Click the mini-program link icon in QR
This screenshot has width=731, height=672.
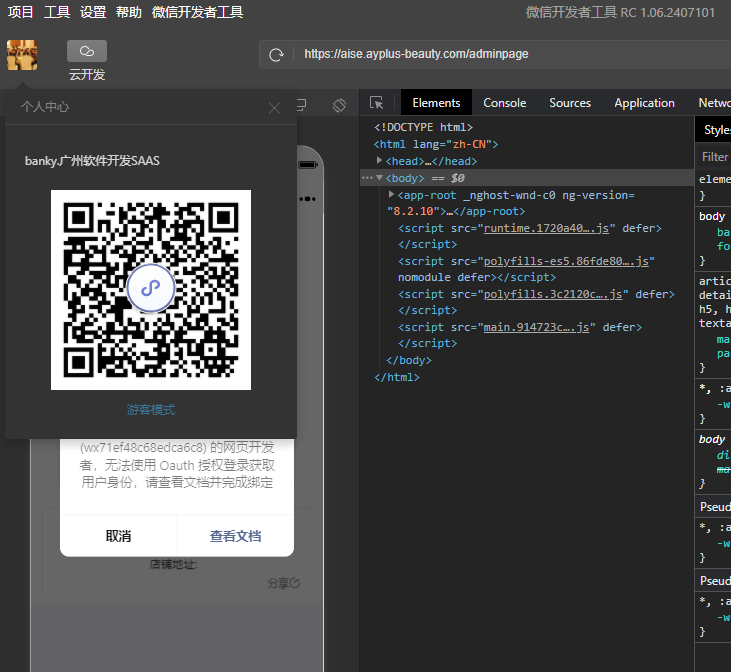click(151, 288)
